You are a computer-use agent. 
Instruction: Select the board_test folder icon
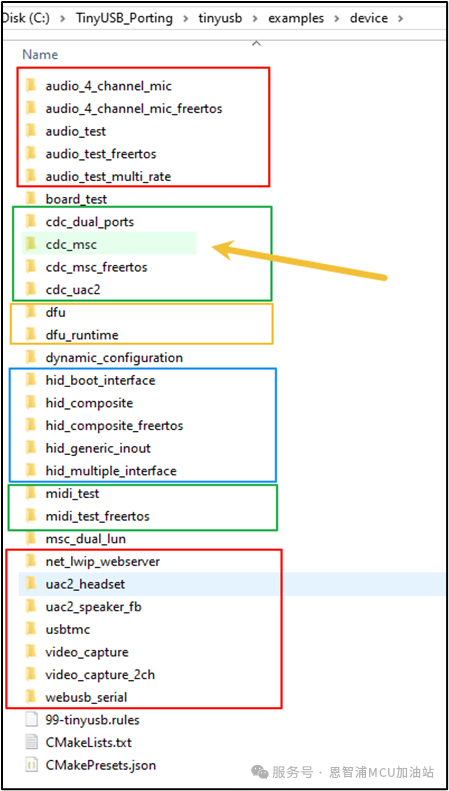point(31,199)
